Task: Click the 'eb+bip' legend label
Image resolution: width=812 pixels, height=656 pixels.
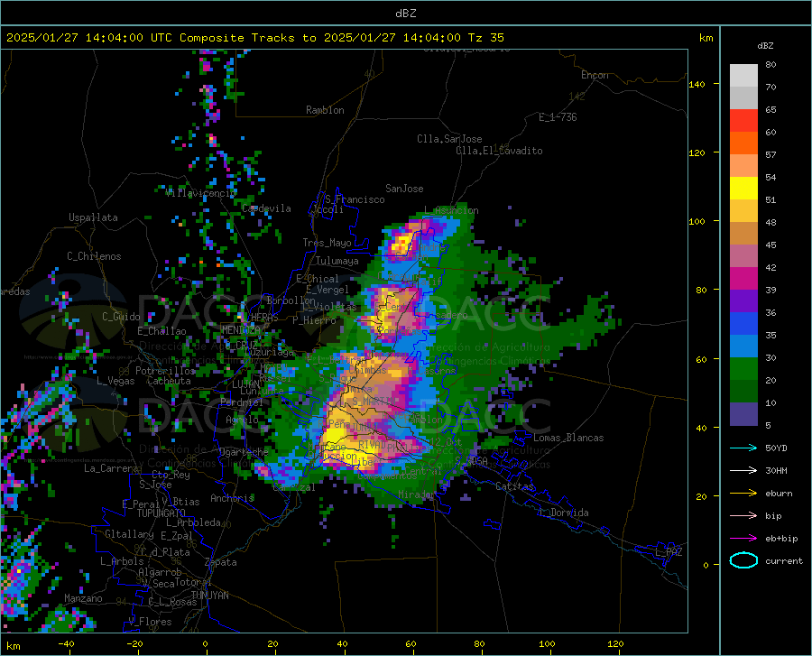Action: coord(781,539)
